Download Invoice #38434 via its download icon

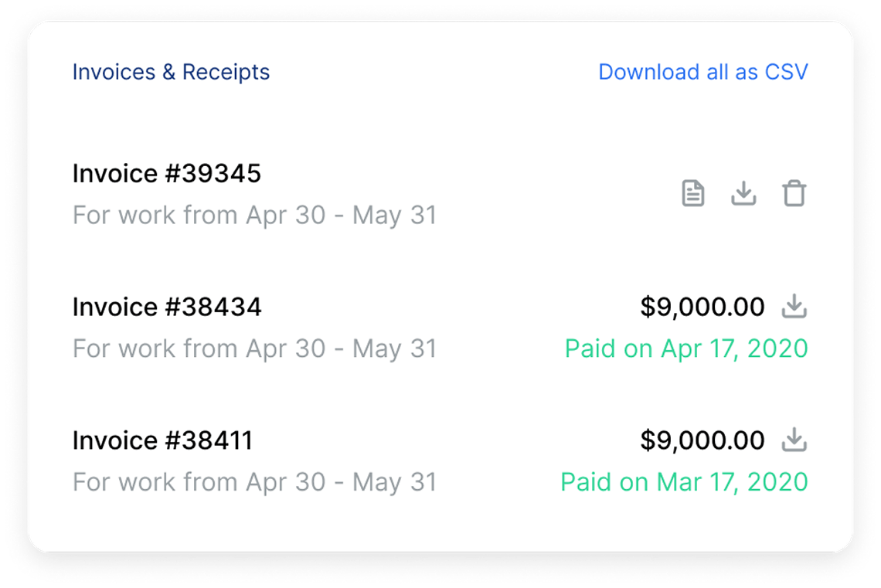coord(794,306)
